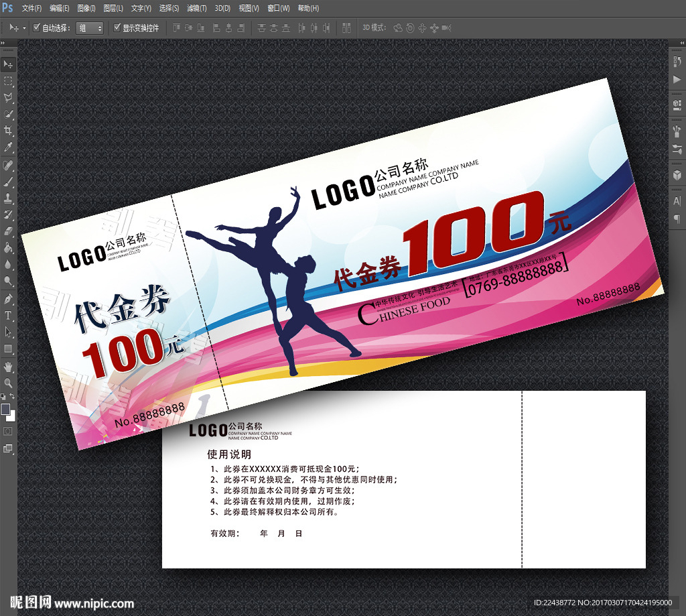The image size is (686, 616).
Task: Click align horizontal centers button
Action: click(x=228, y=28)
